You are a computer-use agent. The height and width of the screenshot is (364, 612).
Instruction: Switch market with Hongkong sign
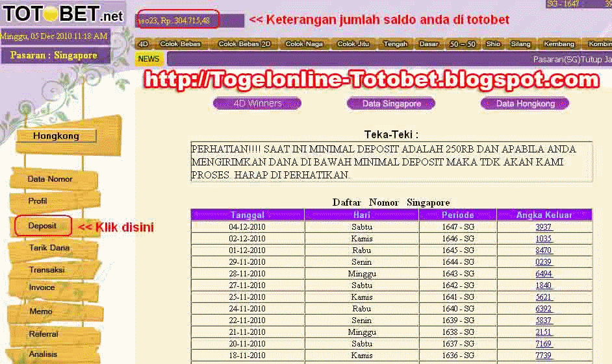(57, 136)
